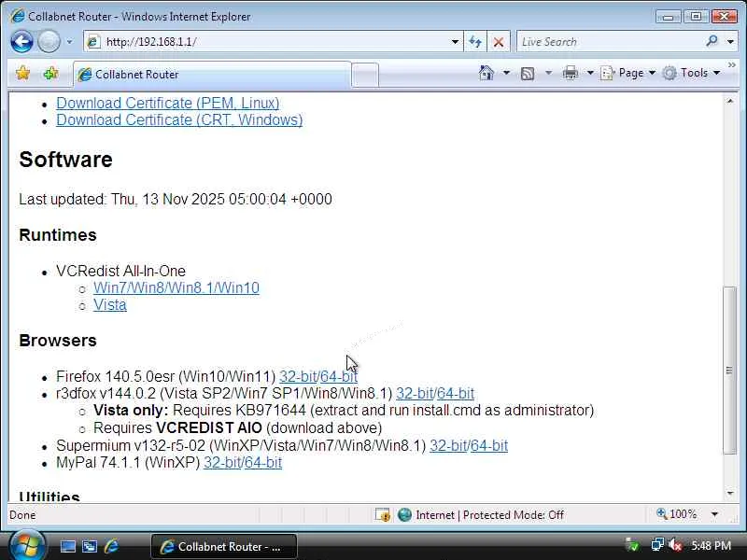
Task: Download Firefox 140.5.0esr 32-bit
Action: coord(298,376)
